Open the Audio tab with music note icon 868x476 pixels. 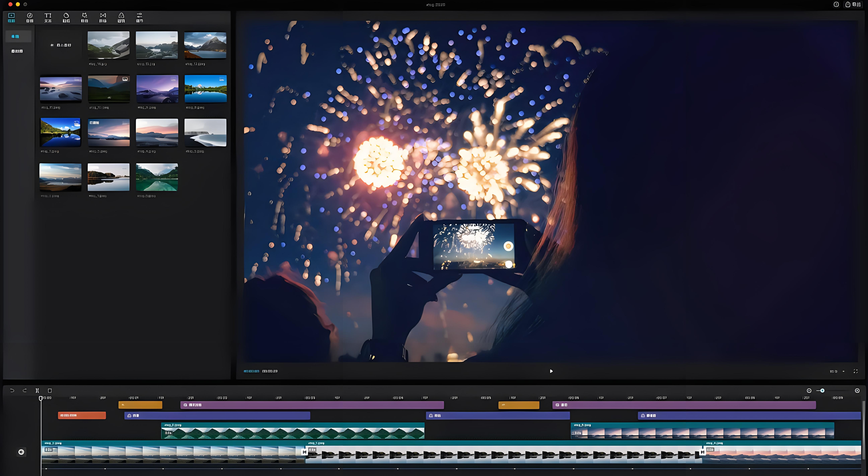[30, 18]
